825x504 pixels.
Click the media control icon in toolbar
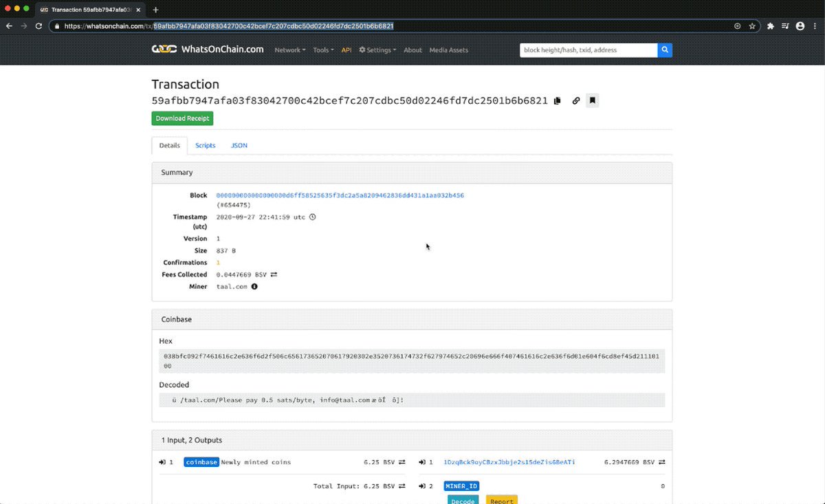[x=786, y=26]
